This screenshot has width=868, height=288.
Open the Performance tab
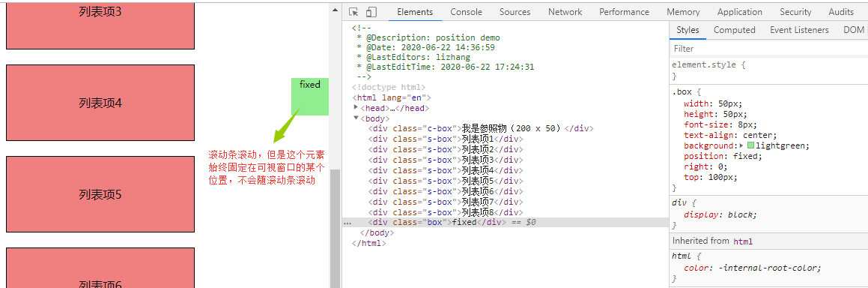(x=624, y=12)
